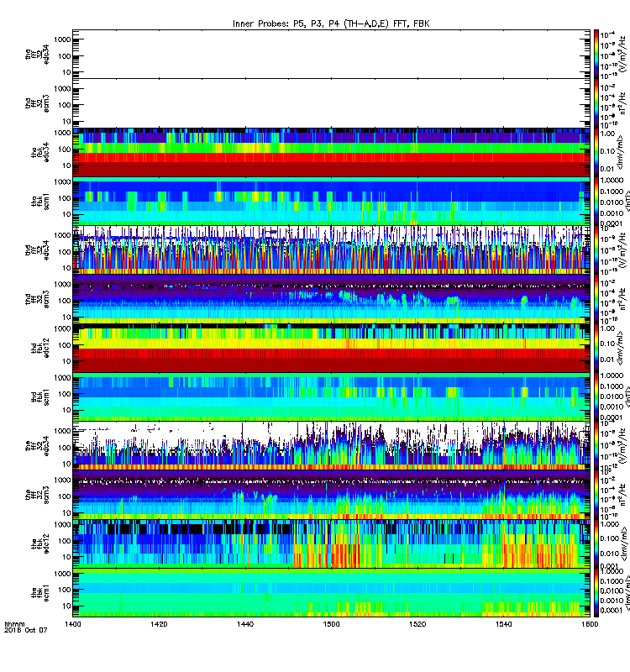
Task: Click the the fff 32 scm3 spectrogram panel
Action: (x=331, y=495)
